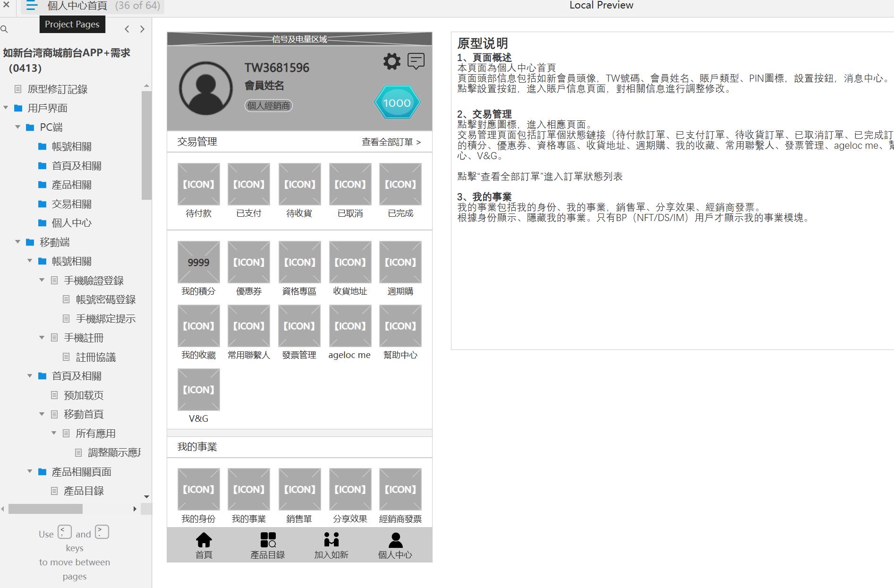Viewport: 894px width, 588px height.
Task: Go to the 個人中心 bottom tab
Action: tap(395, 545)
